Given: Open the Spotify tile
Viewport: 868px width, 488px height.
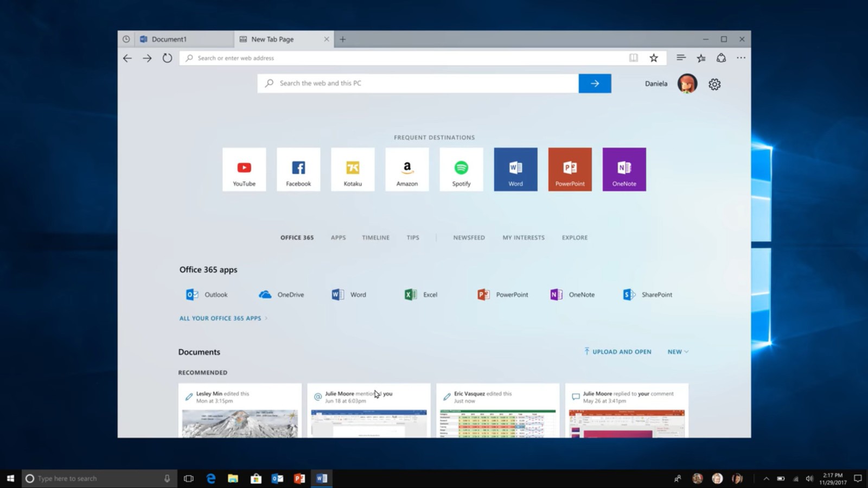Looking at the screenshot, I should (x=461, y=169).
